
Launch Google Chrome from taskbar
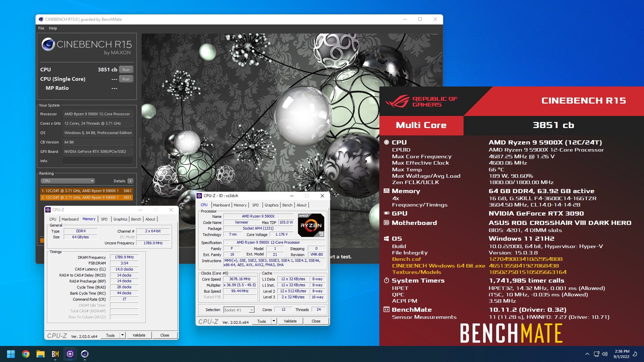coord(26,354)
